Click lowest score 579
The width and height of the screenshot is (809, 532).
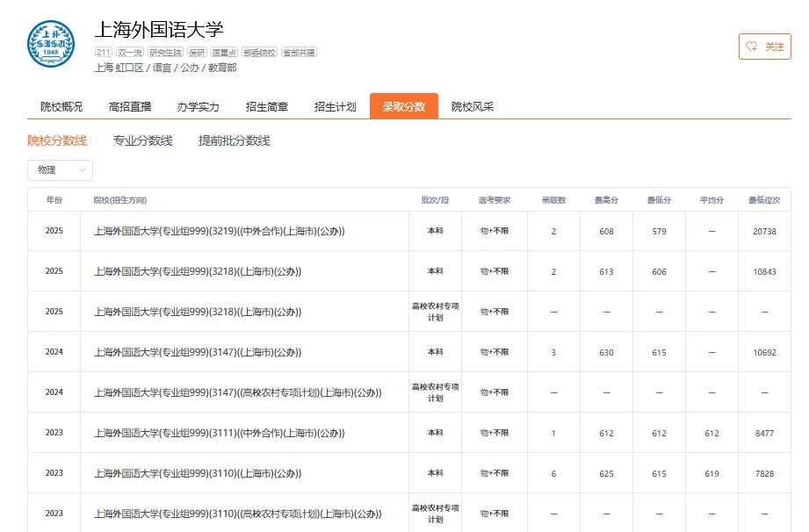pos(659,232)
